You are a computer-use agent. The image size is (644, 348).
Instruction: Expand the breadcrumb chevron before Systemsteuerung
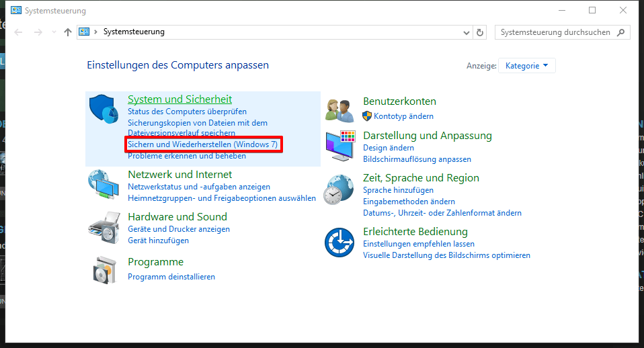(95, 32)
